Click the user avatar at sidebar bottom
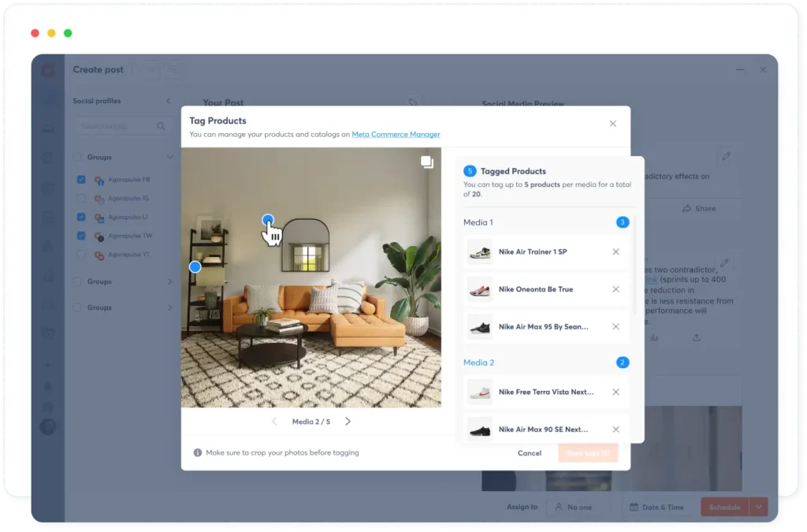This screenshot has height=532, width=807. [48, 426]
